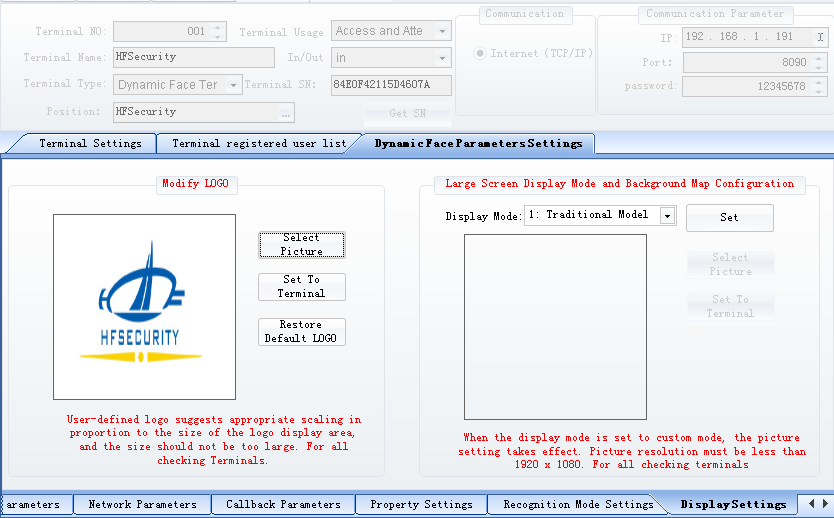Click the Select Picture button for logo
This screenshot has width=834, height=518.
301,245
